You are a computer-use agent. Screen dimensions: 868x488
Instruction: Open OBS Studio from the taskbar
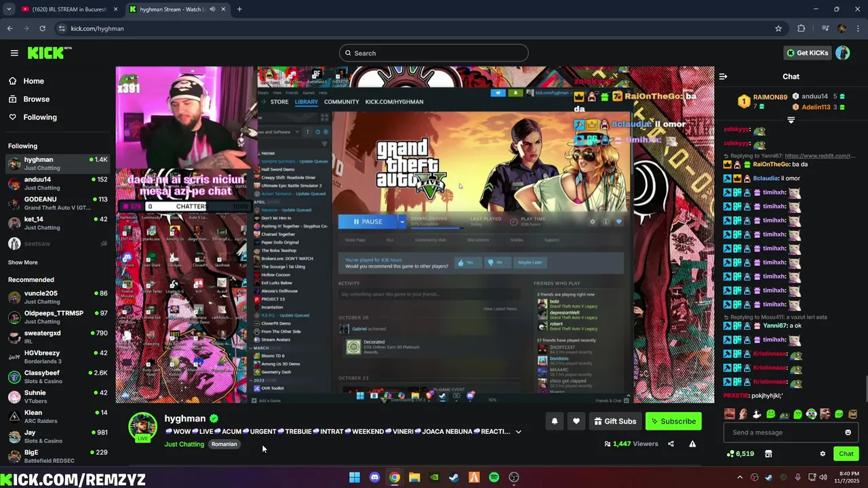(514, 477)
